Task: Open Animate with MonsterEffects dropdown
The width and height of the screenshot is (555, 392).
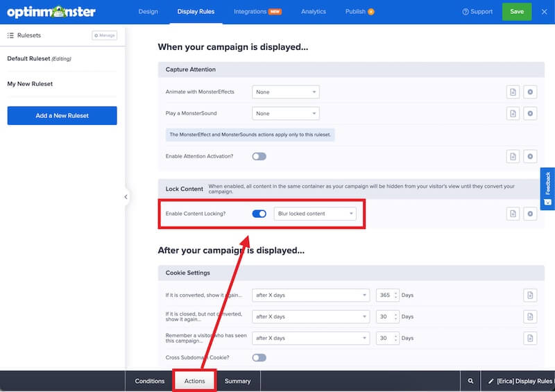Action: coord(286,92)
